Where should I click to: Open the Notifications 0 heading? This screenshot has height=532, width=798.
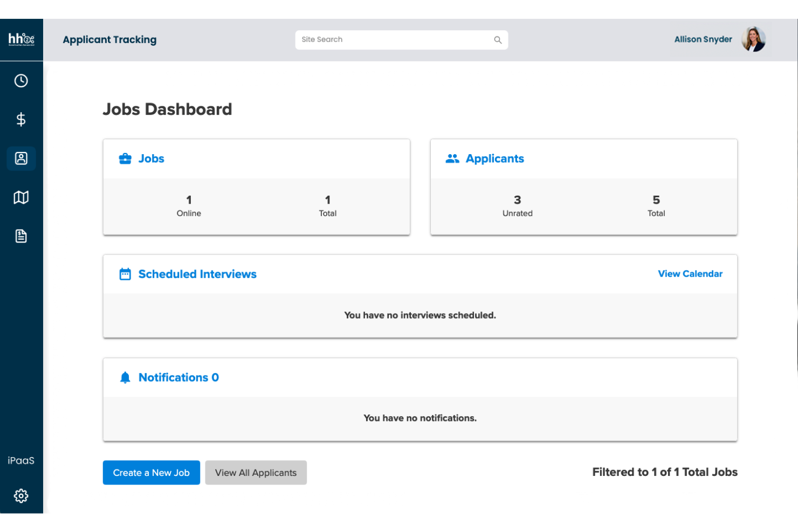tap(178, 377)
